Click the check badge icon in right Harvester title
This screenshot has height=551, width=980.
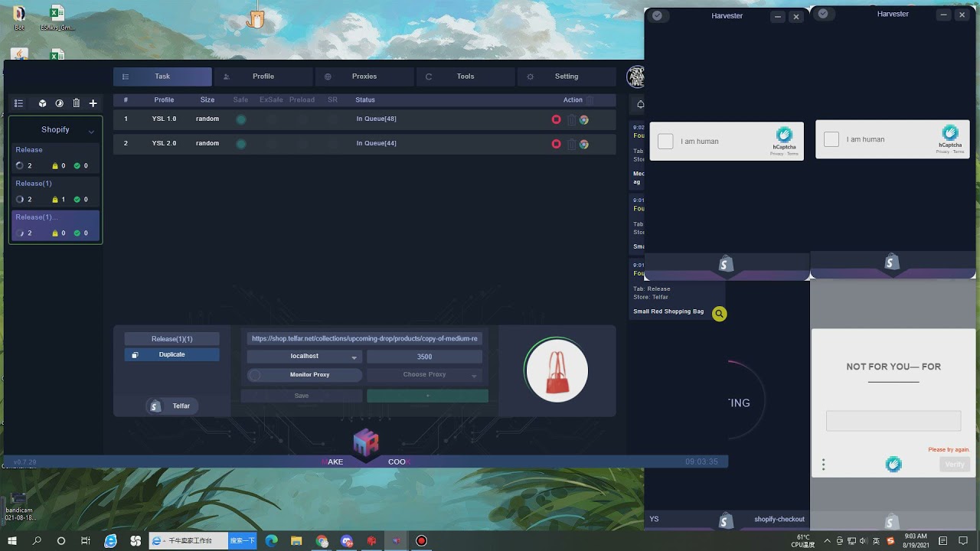click(x=823, y=14)
